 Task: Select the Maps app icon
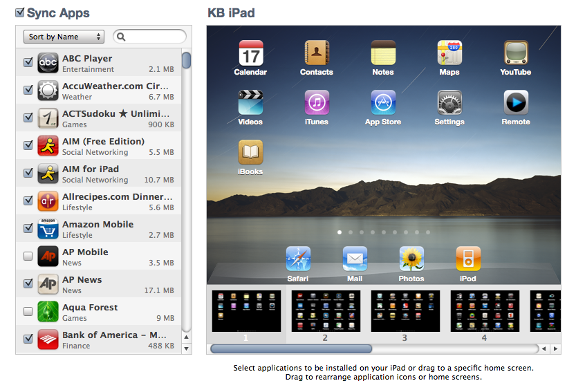click(449, 53)
